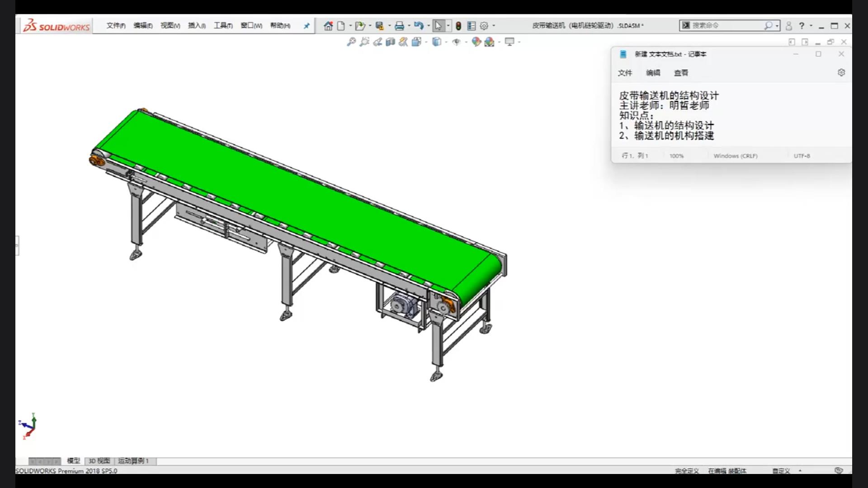The image size is (868, 488).
Task: Create a new document icon
Action: coord(341,26)
